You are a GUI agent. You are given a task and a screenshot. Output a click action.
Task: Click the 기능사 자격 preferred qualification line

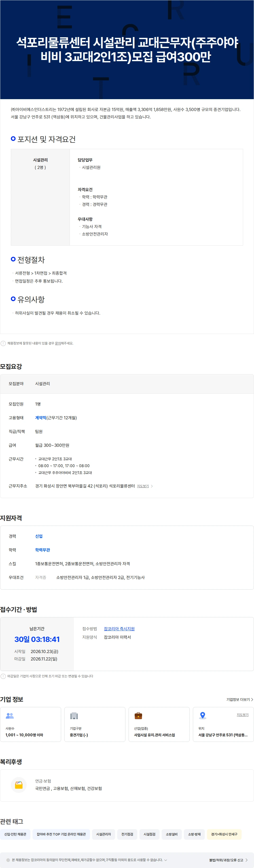click(92, 226)
